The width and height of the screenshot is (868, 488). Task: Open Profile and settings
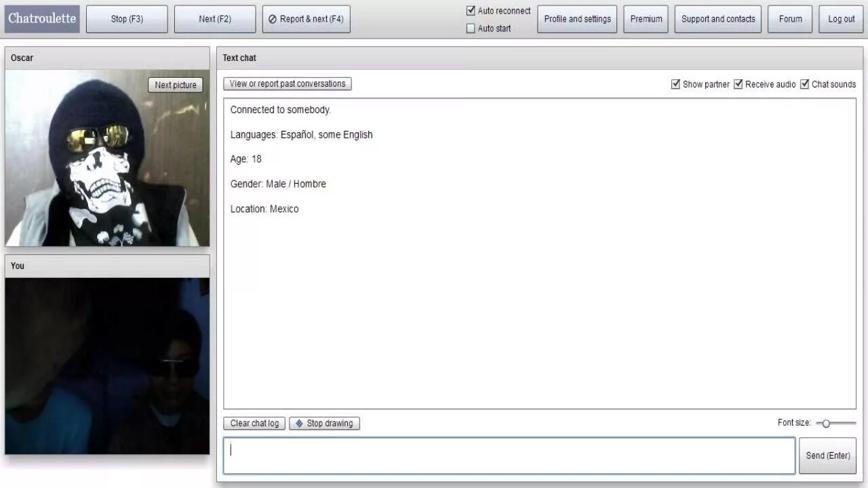click(x=577, y=19)
